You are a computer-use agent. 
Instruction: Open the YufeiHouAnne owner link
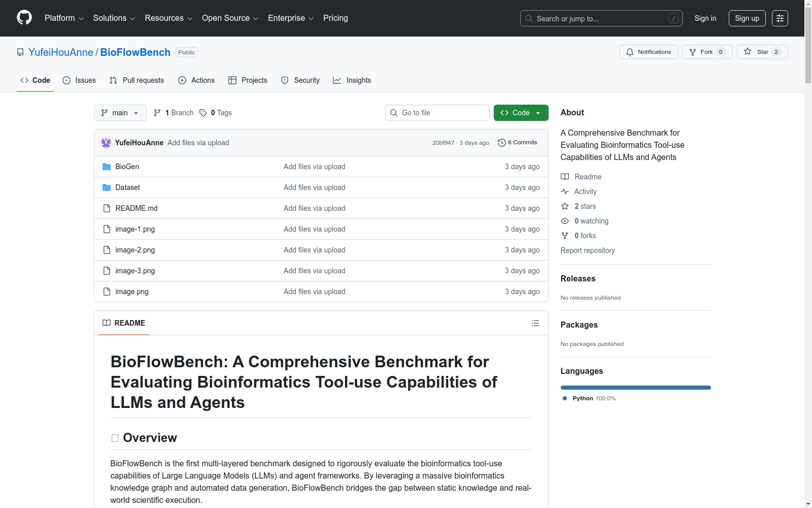point(61,52)
